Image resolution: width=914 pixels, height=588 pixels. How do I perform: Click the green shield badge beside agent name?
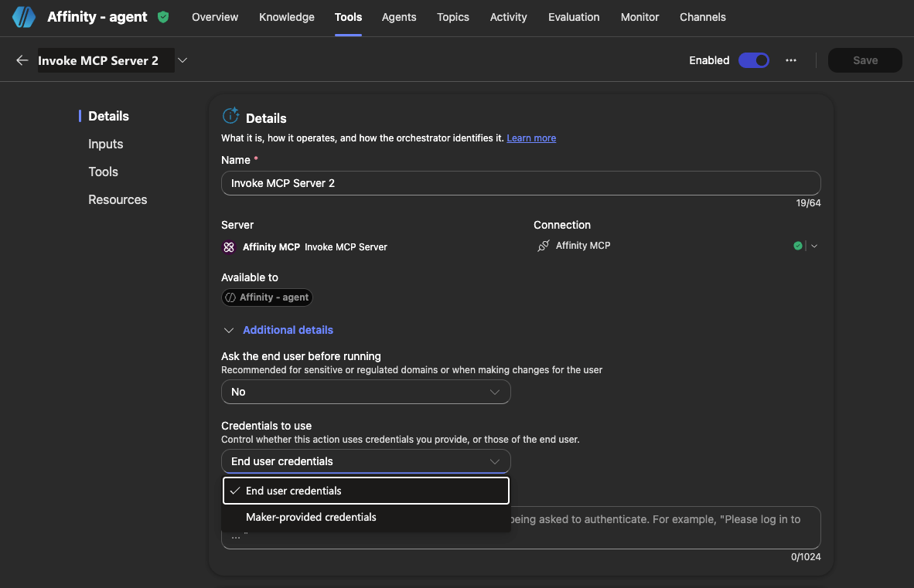163,17
